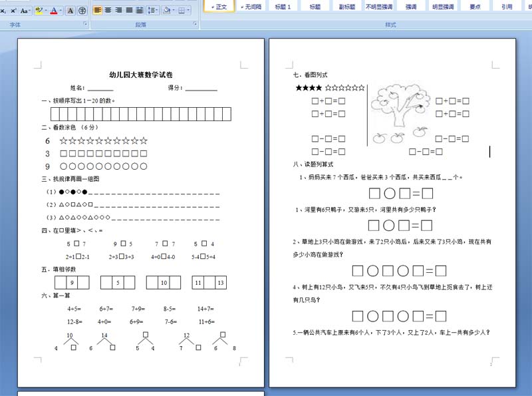
Task: Apply the 不明显强调 style
Action: (x=378, y=6)
